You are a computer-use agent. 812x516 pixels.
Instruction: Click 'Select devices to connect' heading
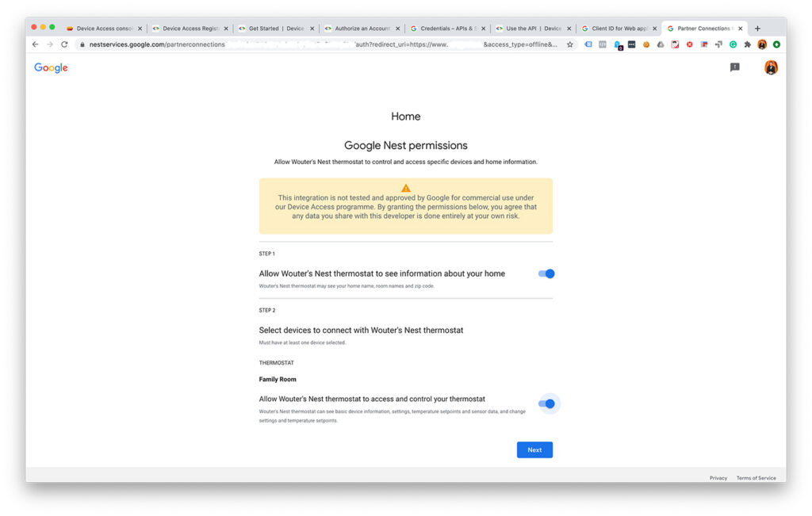point(361,331)
